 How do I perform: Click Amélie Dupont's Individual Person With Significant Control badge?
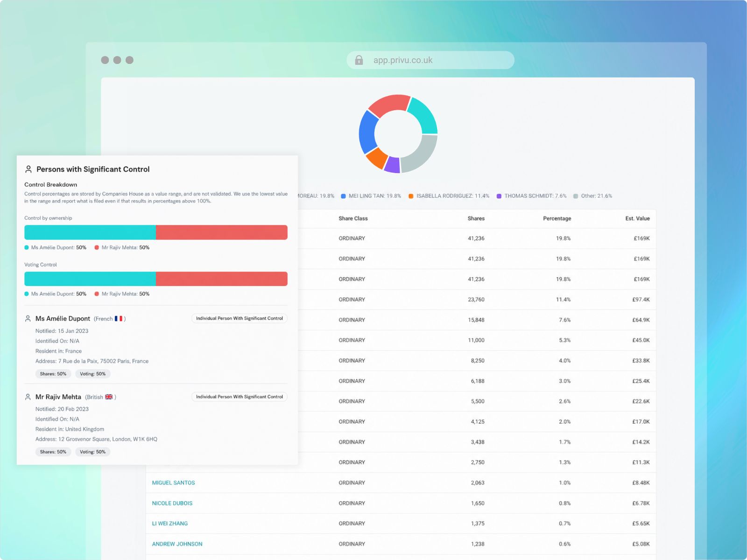coord(240,318)
